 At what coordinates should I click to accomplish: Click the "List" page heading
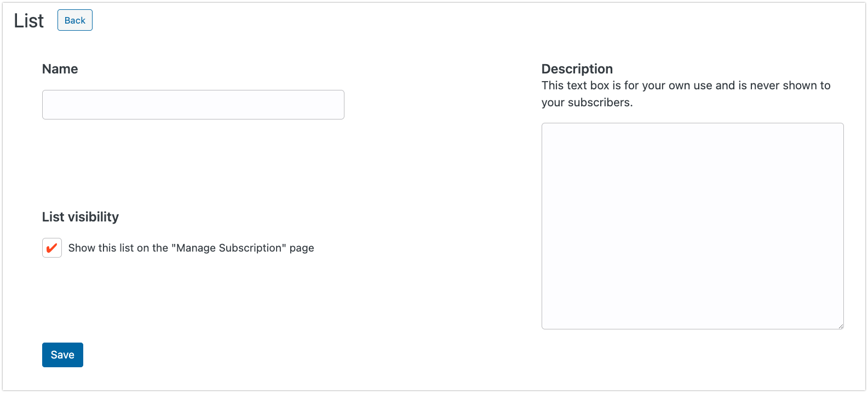click(x=28, y=21)
